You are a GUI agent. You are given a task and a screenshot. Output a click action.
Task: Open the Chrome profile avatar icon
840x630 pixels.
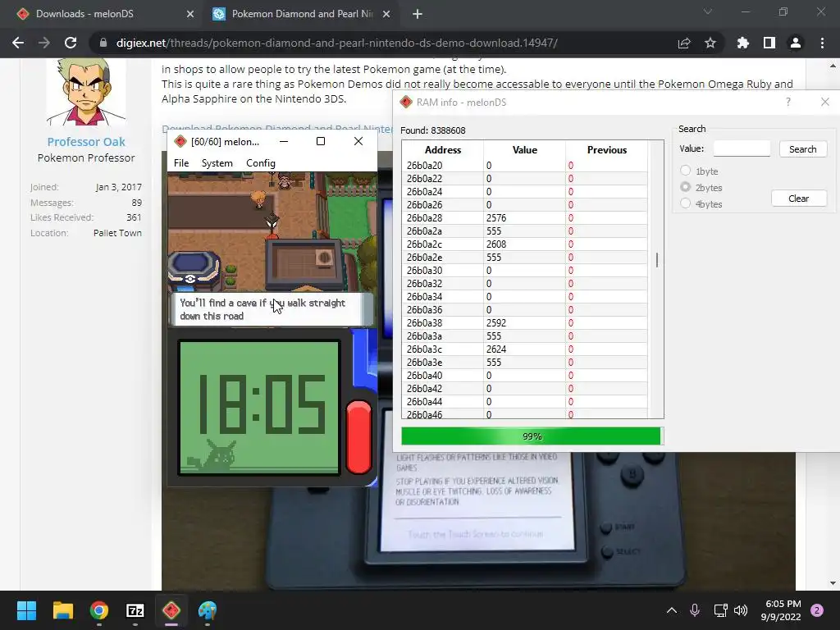tap(796, 43)
